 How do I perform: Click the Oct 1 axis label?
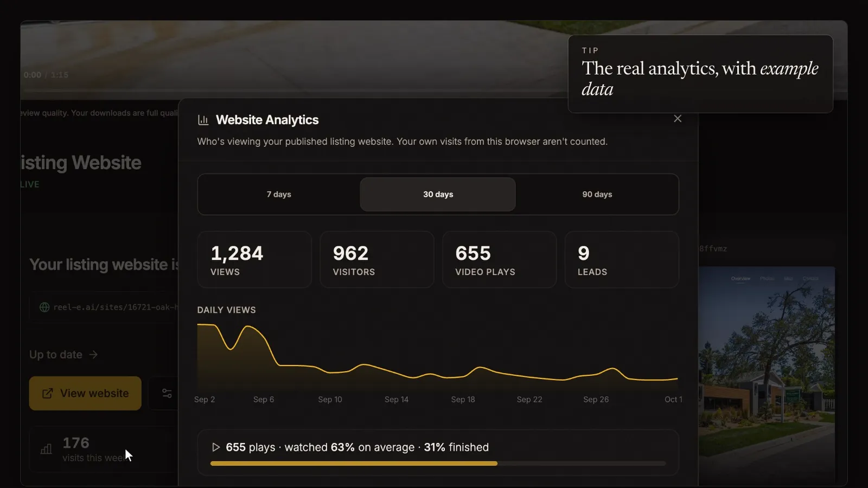tap(673, 400)
